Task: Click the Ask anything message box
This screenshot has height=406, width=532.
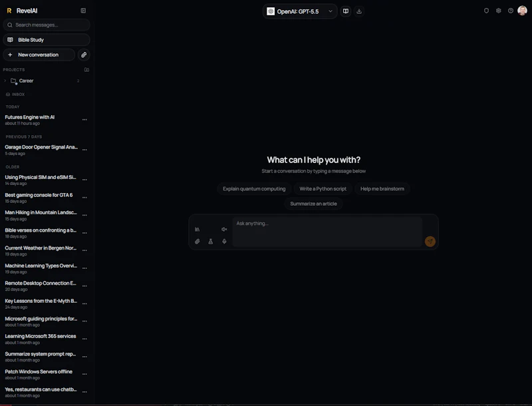Action: point(327,232)
